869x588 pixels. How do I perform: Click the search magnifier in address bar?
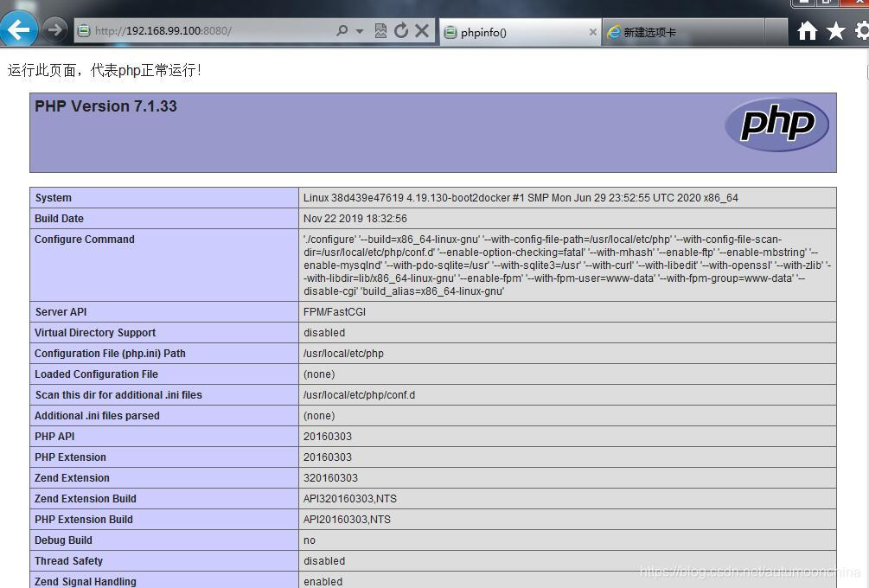point(342,30)
